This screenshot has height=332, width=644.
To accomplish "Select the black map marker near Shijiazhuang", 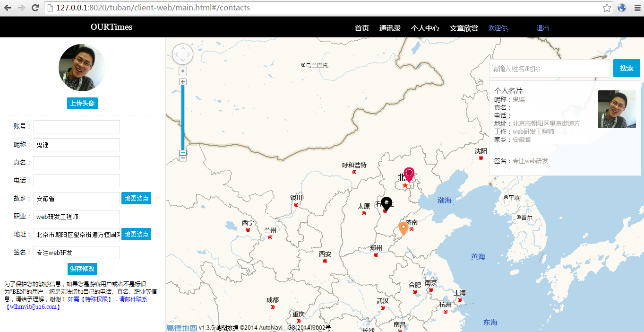I will point(386,204).
